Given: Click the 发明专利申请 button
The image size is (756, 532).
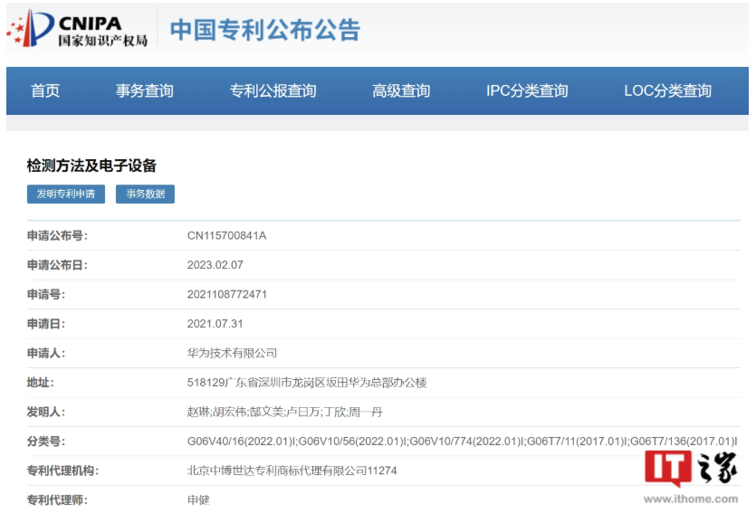Looking at the screenshot, I should tap(65, 194).
